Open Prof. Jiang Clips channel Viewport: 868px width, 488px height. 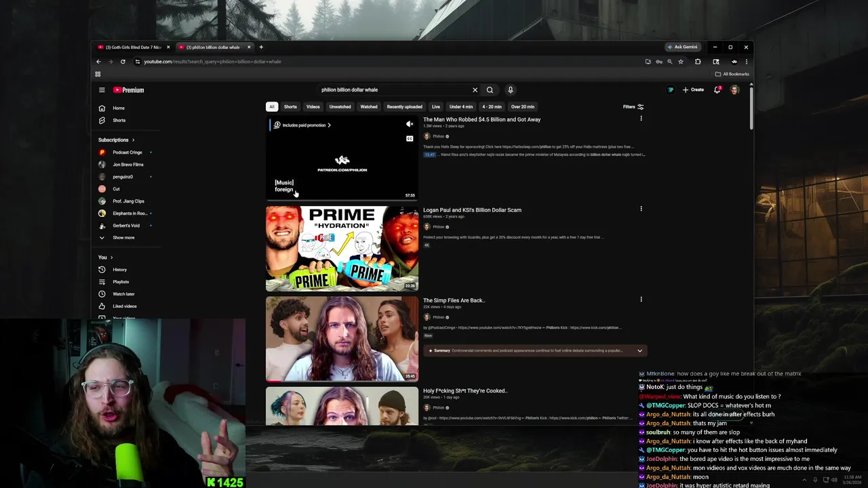coord(128,201)
